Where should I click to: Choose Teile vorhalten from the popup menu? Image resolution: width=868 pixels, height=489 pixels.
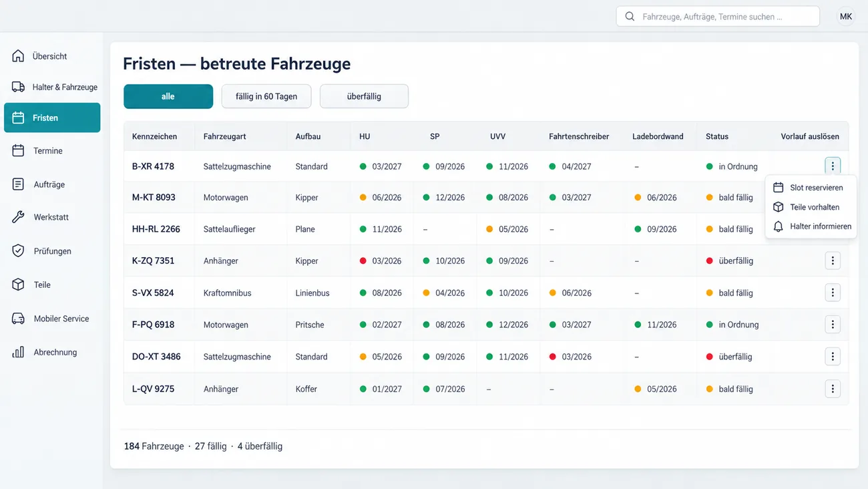[810, 207]
